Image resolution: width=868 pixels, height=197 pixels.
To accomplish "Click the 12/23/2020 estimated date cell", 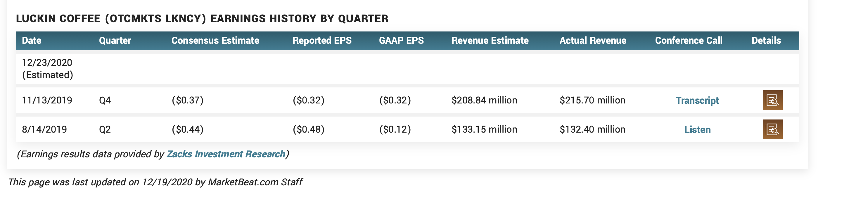I will tap(47, 68).
